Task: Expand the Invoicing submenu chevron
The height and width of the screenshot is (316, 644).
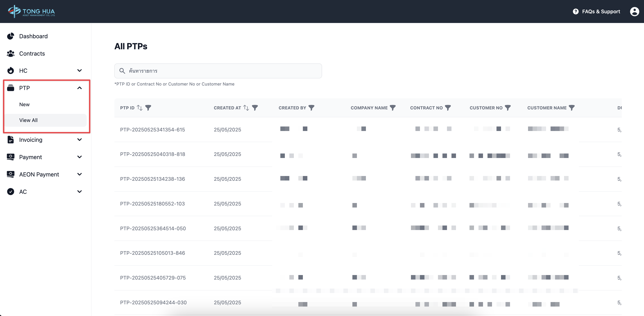Action: pyautogui.click(x=79, y=140)
